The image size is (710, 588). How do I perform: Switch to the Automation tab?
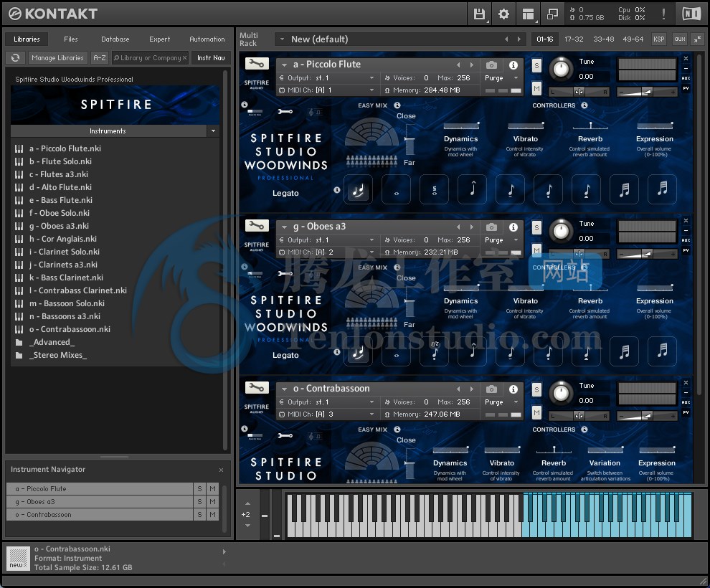click(x=207, y=39)
